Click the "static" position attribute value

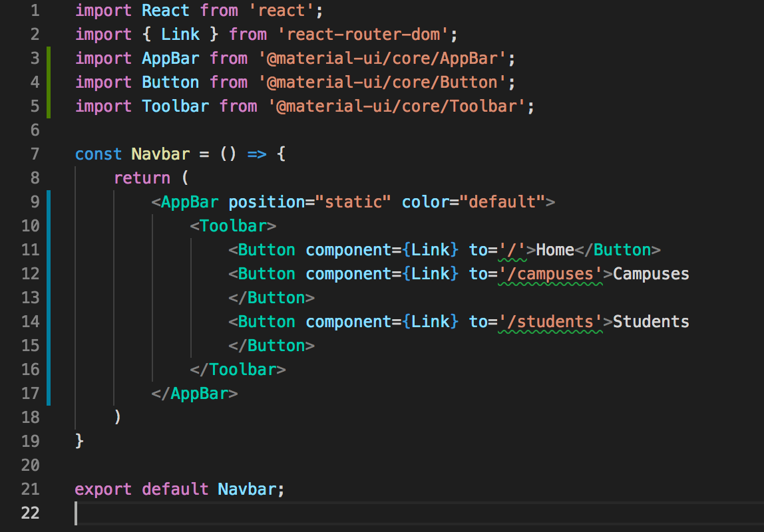coord(353,201)
